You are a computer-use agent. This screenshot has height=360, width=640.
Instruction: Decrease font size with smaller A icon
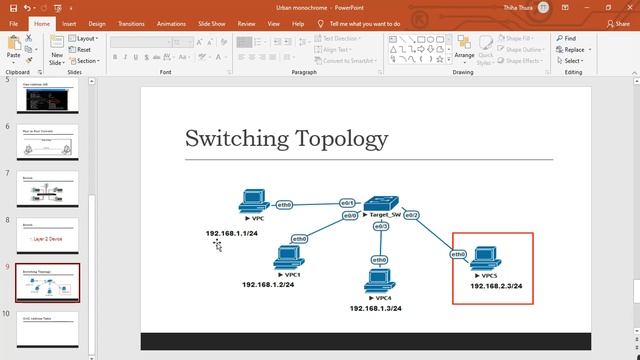210,42
